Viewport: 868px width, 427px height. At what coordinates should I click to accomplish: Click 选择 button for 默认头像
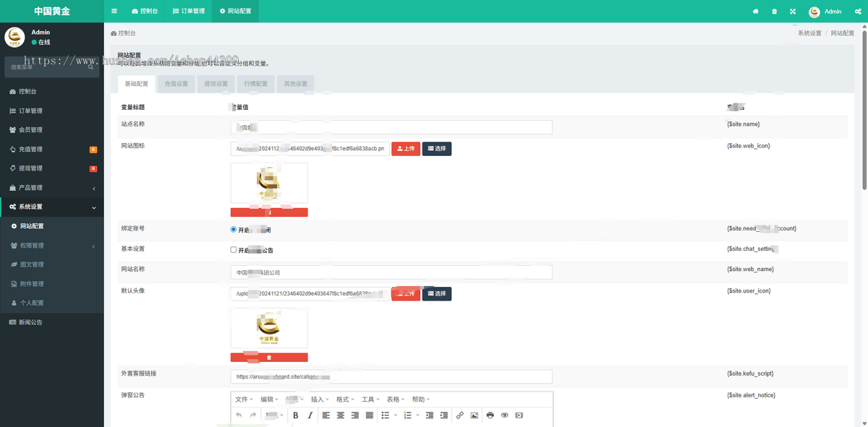437,293
